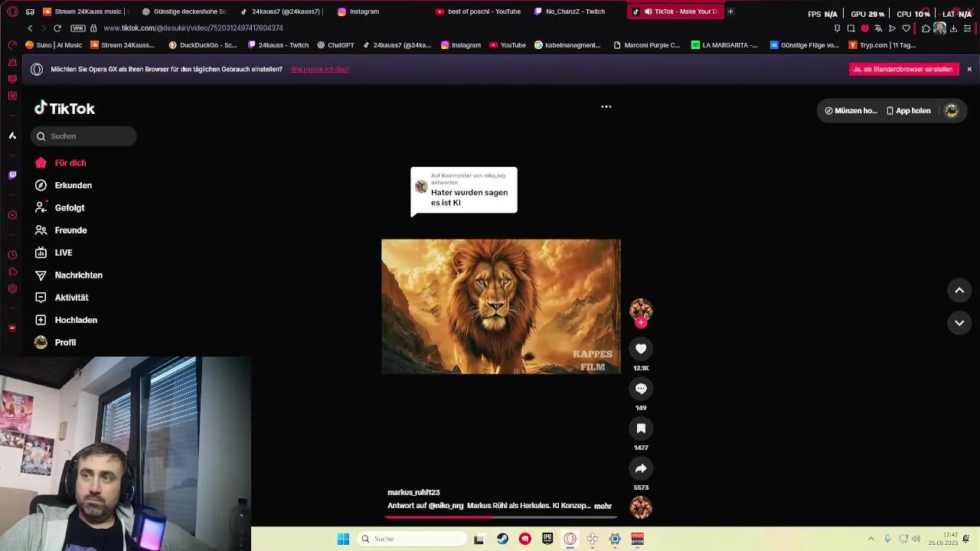This screenshot has width=980, height=551.
Task: Dismiss the Opera GX default browser banner
Action: (969, 69)
